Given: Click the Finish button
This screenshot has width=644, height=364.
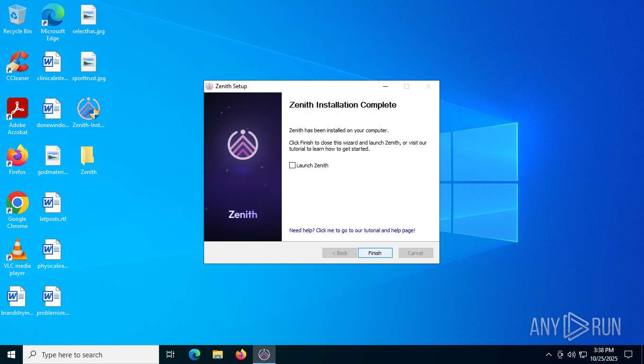Looking at the screenshot, I should tap(375, 253).
